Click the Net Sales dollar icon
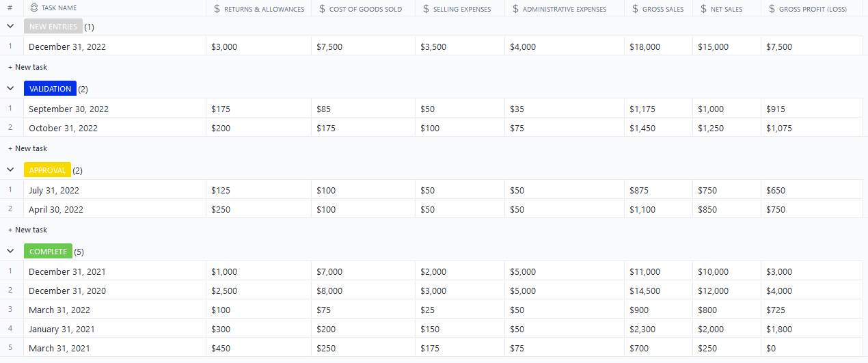This screenshot has width=868, height=363. [x=703, y=9]
